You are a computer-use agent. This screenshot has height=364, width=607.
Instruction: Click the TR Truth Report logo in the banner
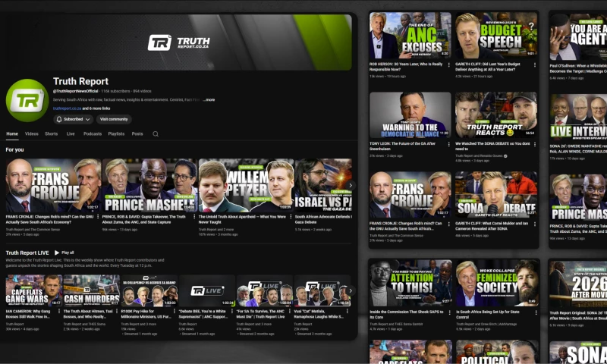(x=179, y=42)
